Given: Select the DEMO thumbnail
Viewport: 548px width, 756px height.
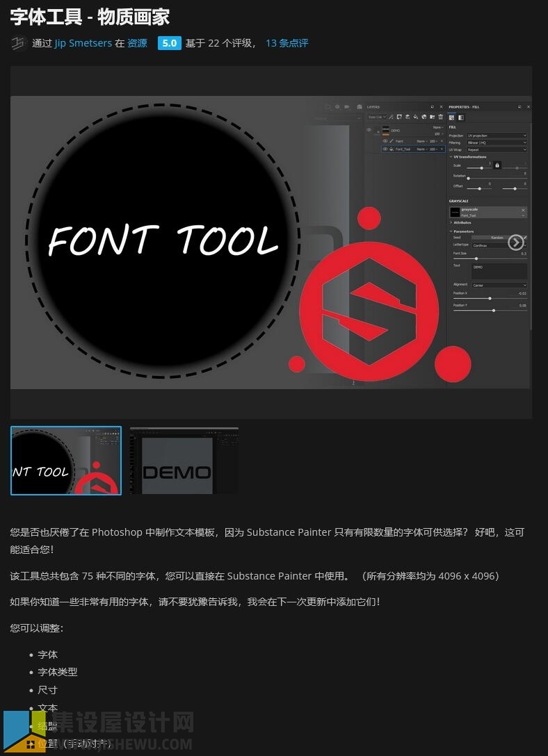Looking at the screenshot, I should [184, 461].
